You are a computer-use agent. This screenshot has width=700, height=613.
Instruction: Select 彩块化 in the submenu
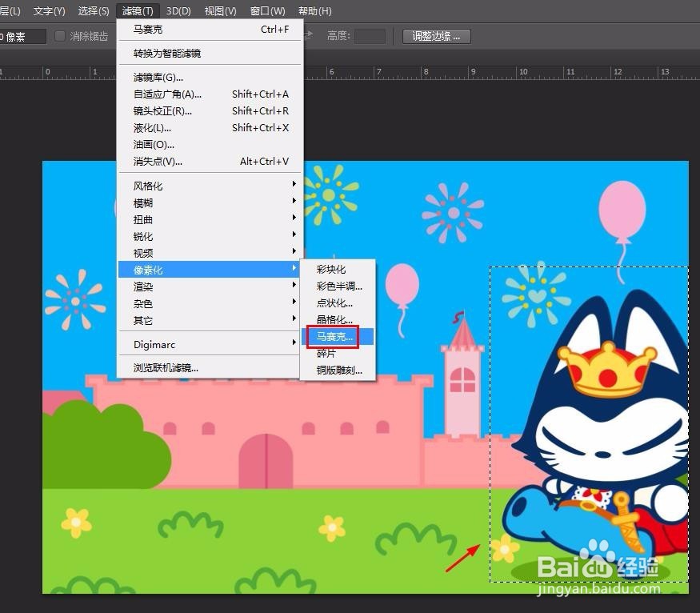pos(338,269)
